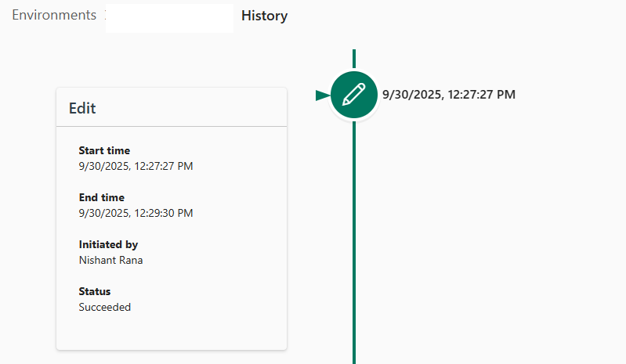Click the green arrow pointer beside the Edit node
The image size is (626, 364).
[x=321, y=95]
